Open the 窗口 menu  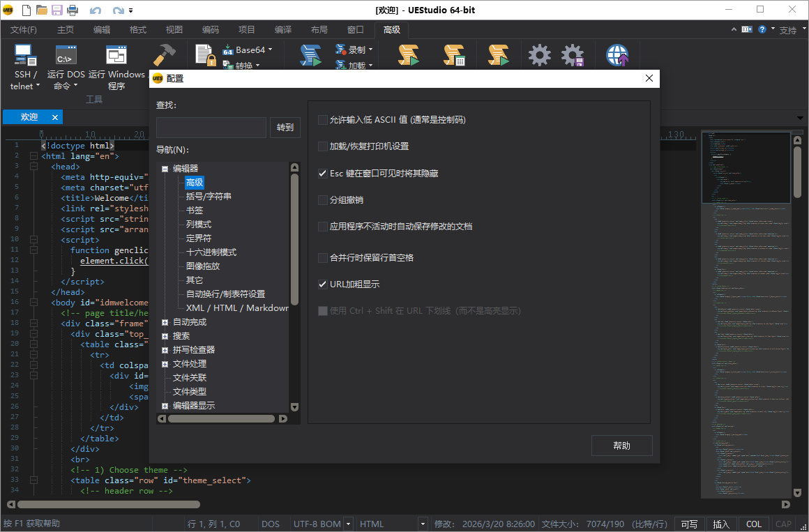click(x=356, y=29)
